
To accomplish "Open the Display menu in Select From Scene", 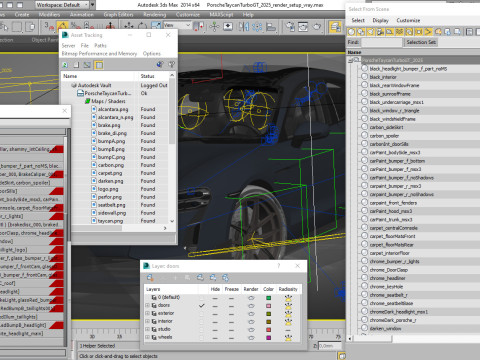I will (380, 20).
